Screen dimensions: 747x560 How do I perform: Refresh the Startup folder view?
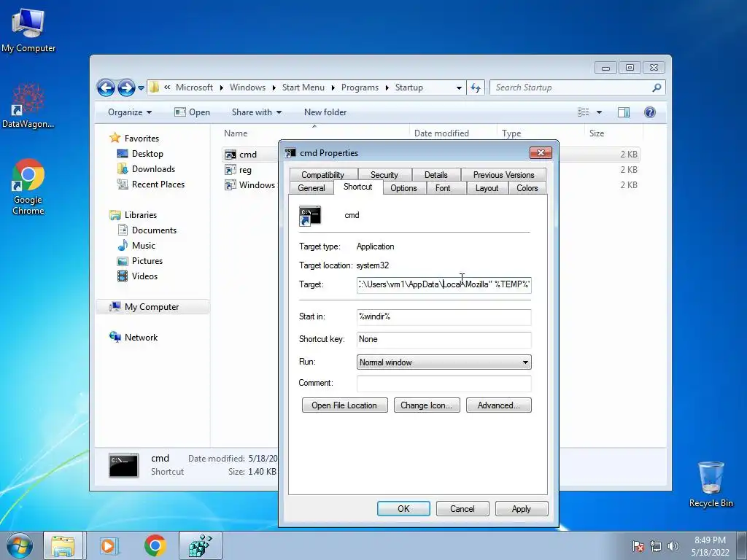click(x=476, y=87)
